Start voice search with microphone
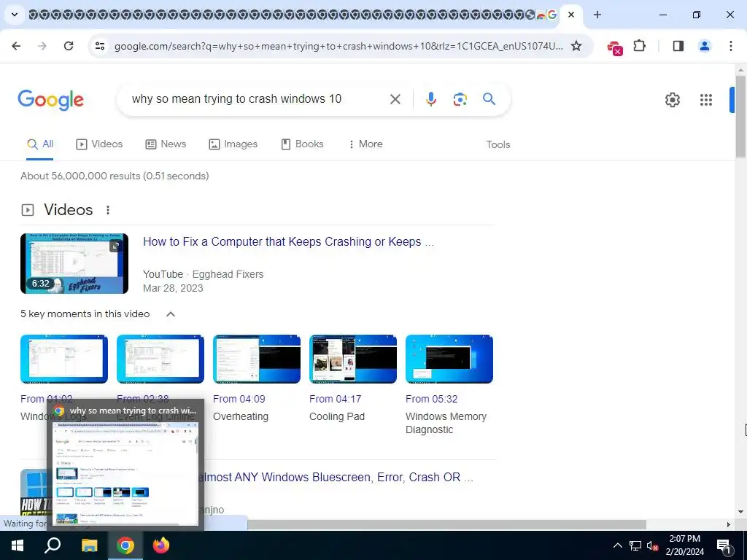The height and width of the screenshot is (560, 747). click(x=430, y=99)
